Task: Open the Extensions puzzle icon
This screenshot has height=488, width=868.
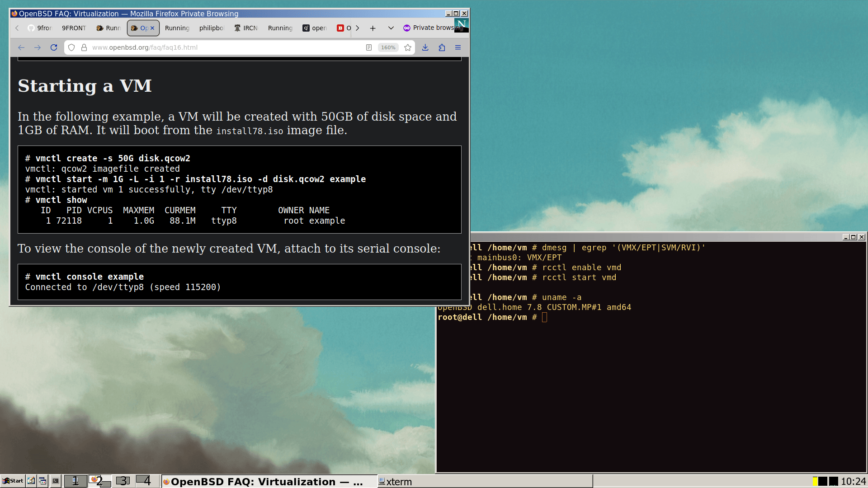Action: coord(442,47)
